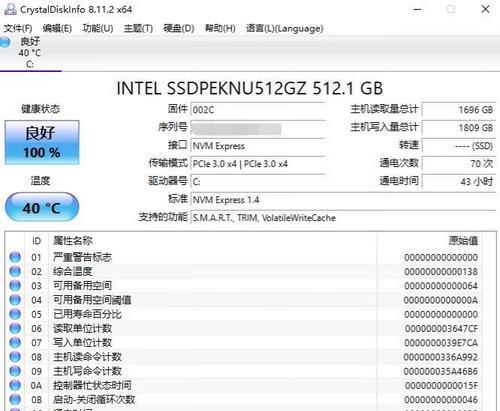Image resolution: width=500 pixels, height=411 pixels.
Task: Click the power on hours 43 小时
Action: click(459, 182)
